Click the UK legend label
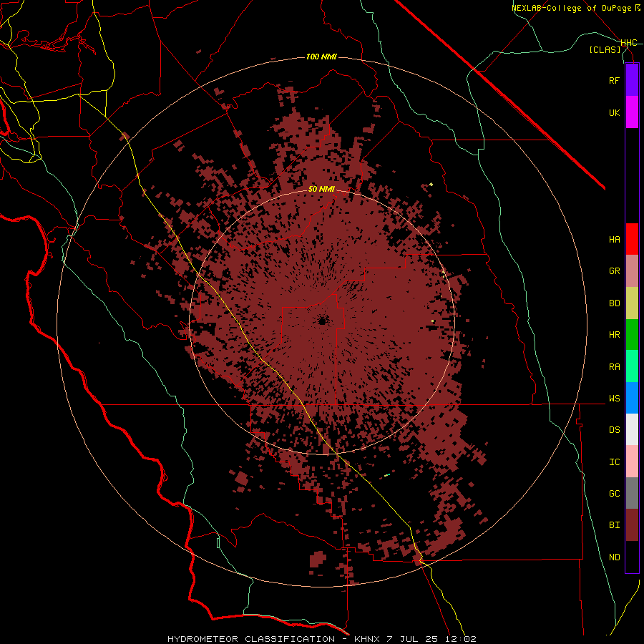This screenshot has width=644, height=644. point(615,112)
